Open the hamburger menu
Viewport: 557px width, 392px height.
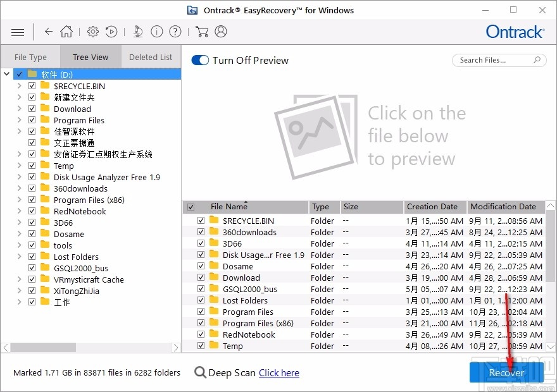(x=18, y=32)
